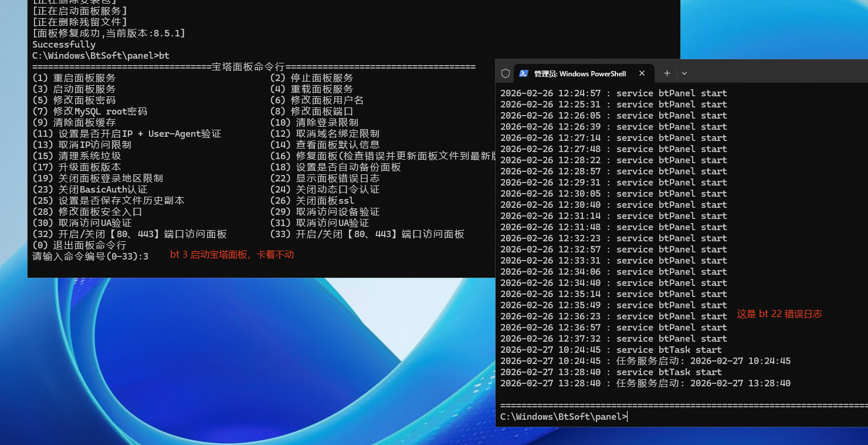Click the 请输入命令编号 input prompt
The height and width of the screenshot is (445, 868).
tap(88, 256)
